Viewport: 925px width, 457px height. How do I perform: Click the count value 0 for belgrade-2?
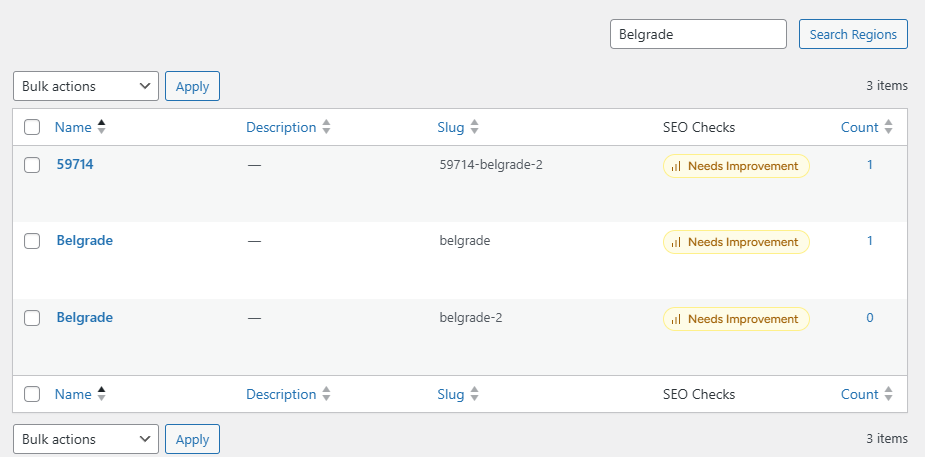click(869, 318)
